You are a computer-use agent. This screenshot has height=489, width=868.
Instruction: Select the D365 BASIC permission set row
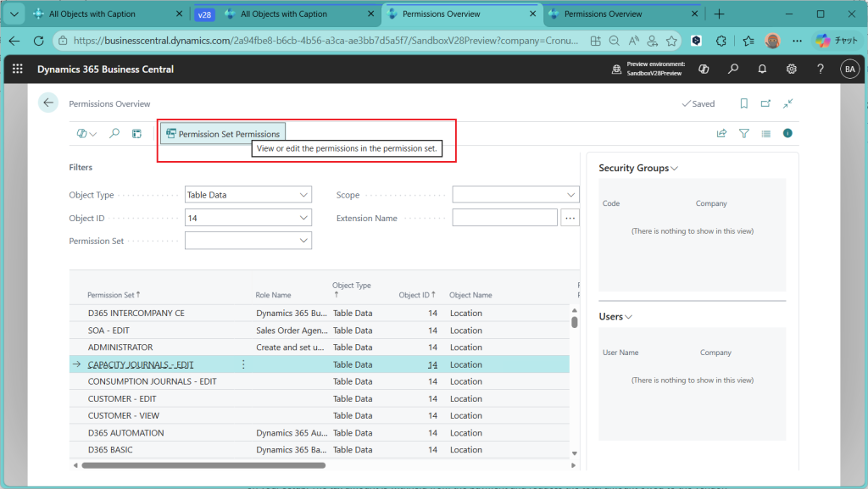click(110, 450)
